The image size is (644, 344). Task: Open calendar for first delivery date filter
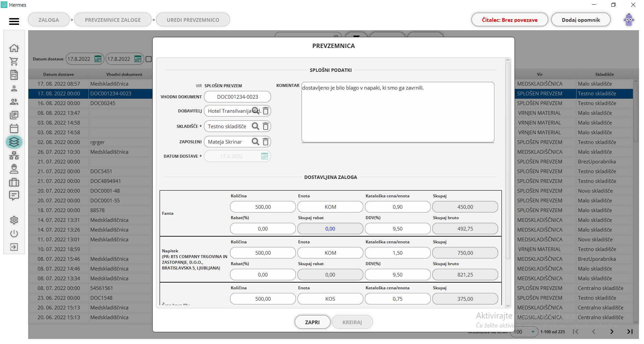(98, 59)
